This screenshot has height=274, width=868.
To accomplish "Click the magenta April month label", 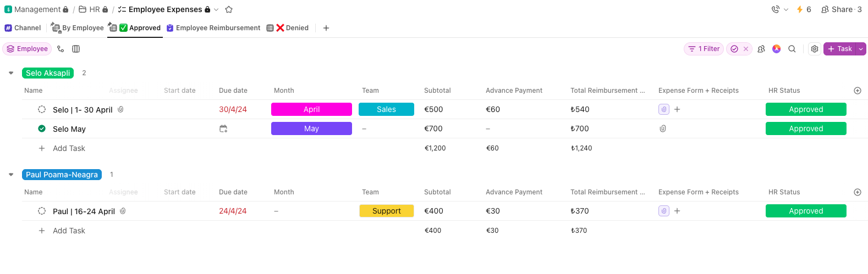I will [x=311, y=109].
